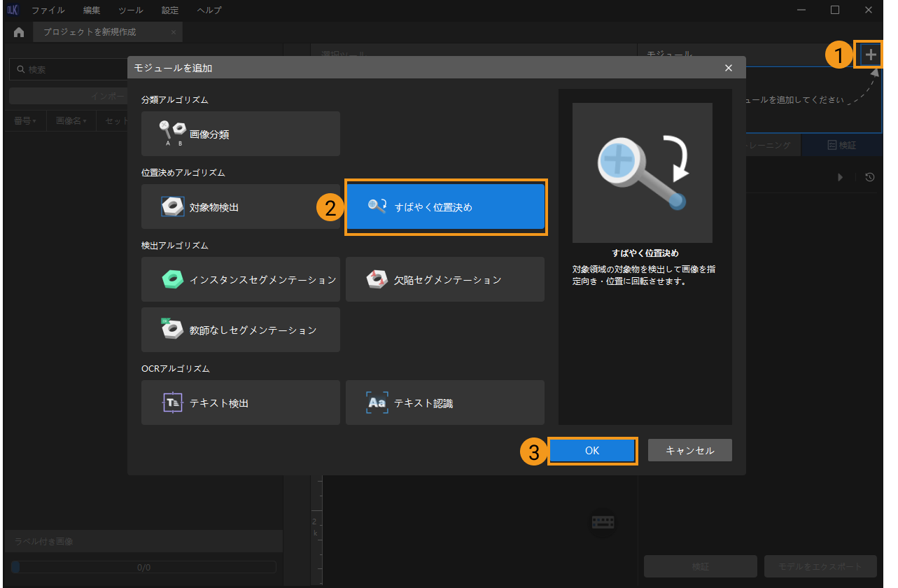Close the モジュールを追加 dialog
Viewport: 898px width, 588px height.
click(729, 68)
